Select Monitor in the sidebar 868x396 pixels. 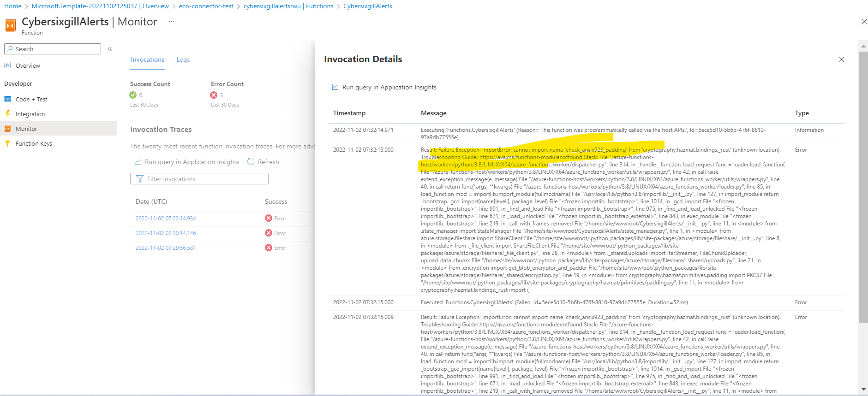tap(59, 129)
